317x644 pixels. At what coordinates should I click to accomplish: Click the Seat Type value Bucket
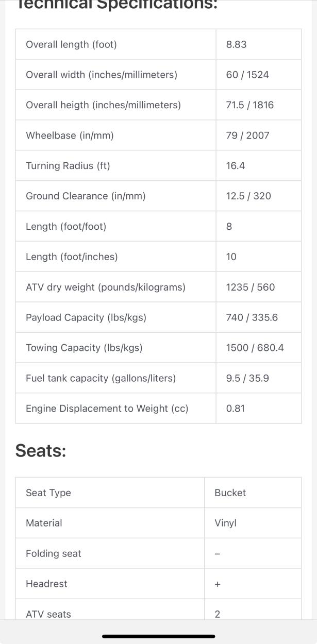point(230,493)
